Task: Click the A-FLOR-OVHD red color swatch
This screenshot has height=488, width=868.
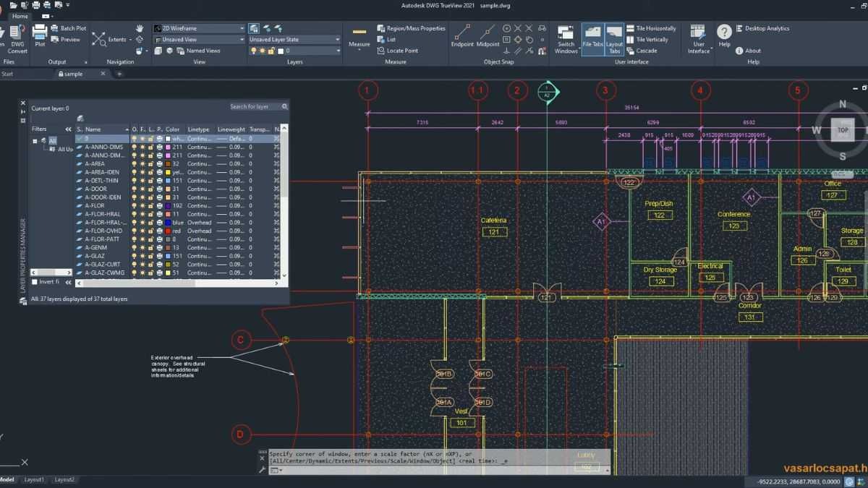Action: point(168,231)
